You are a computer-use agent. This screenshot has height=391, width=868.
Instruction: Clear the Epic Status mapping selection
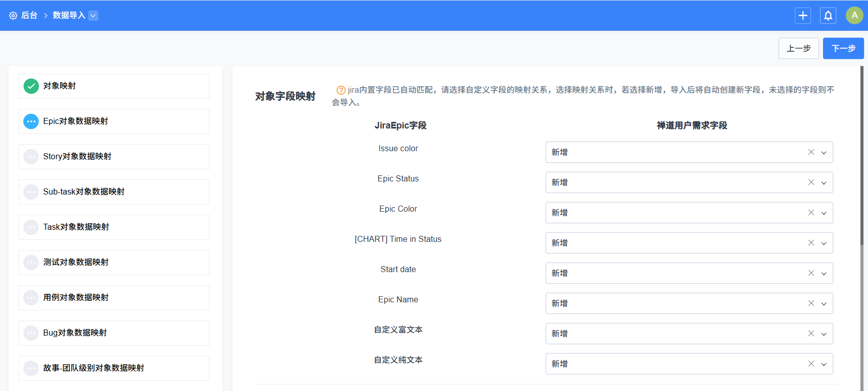coord(811,182)
